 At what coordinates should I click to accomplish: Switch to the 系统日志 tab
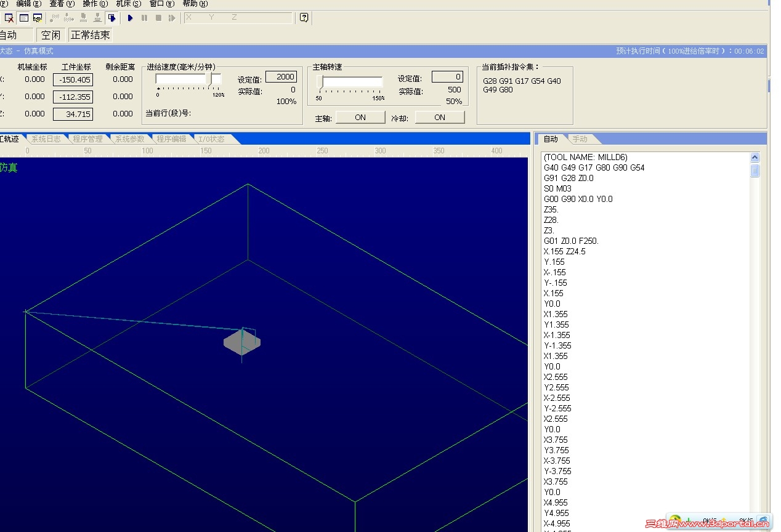point(46,138)
